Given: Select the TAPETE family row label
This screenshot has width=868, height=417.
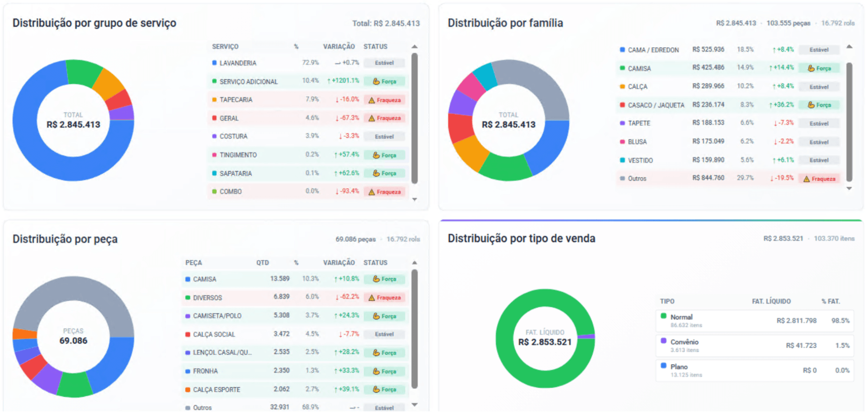Looking at the screenshot, I should click(639, 123).
